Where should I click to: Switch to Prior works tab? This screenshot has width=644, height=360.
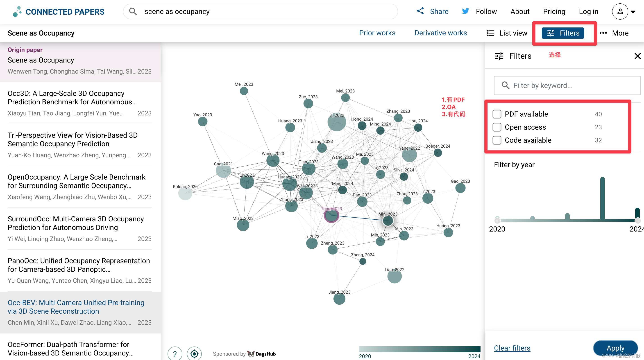(x=377, y=33)
